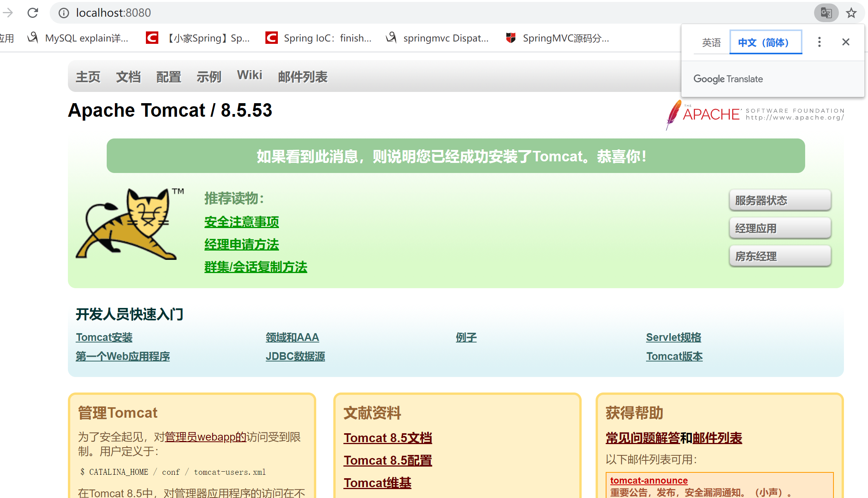Click the Tomcat cat logo image
868x498 pixels.
[x=130, y=224]
